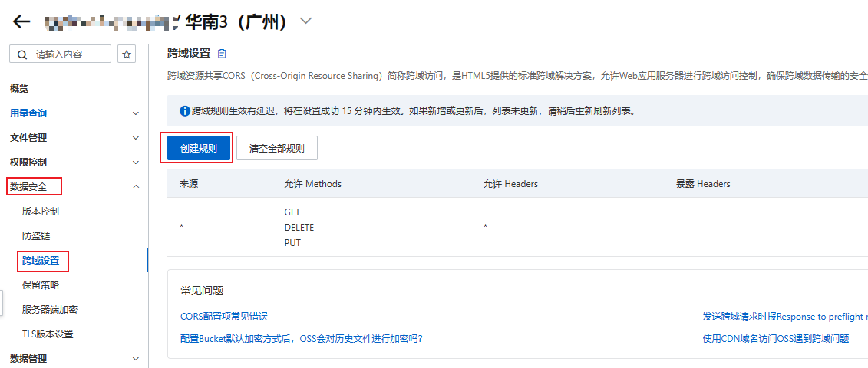Open 保留策略 in the sidebar
The height and width of the screenshot is (368, 868).
41,285
